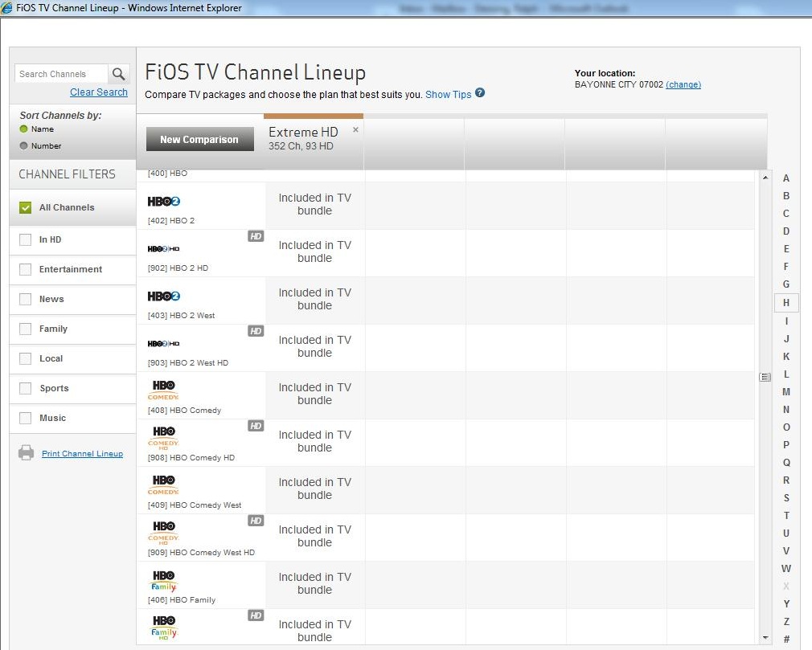This screenshot has width=812, height=650.
Task: Click the HBO 2 West HD logo
Action: pyautogui.click(x=164, y=344)
